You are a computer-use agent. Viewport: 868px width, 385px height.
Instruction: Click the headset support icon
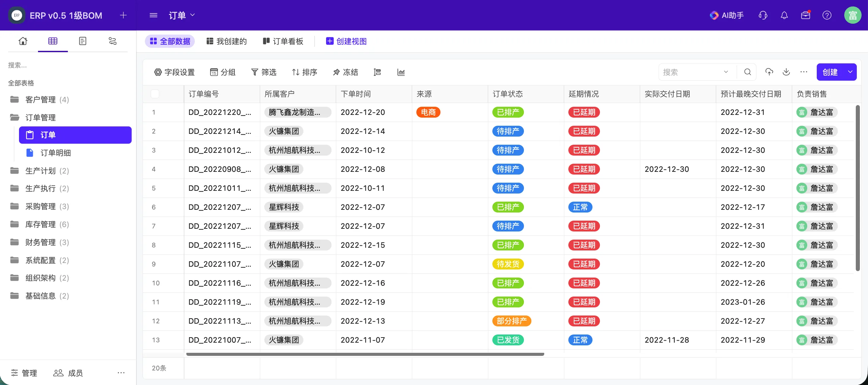tap(763, 15)
